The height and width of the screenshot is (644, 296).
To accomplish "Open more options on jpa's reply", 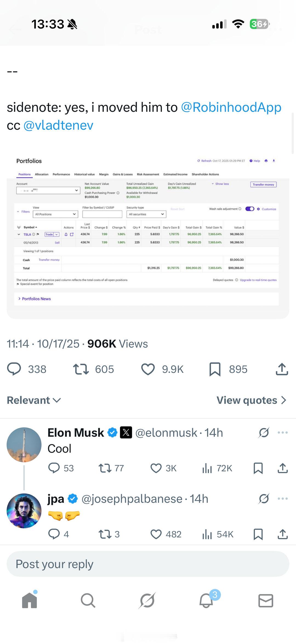I will [x=283, y=499].
